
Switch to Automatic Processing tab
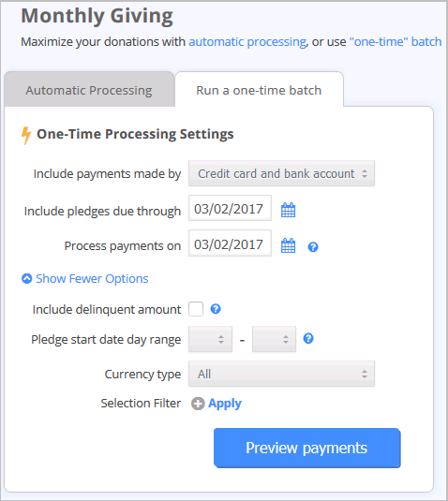pos(89,90)
